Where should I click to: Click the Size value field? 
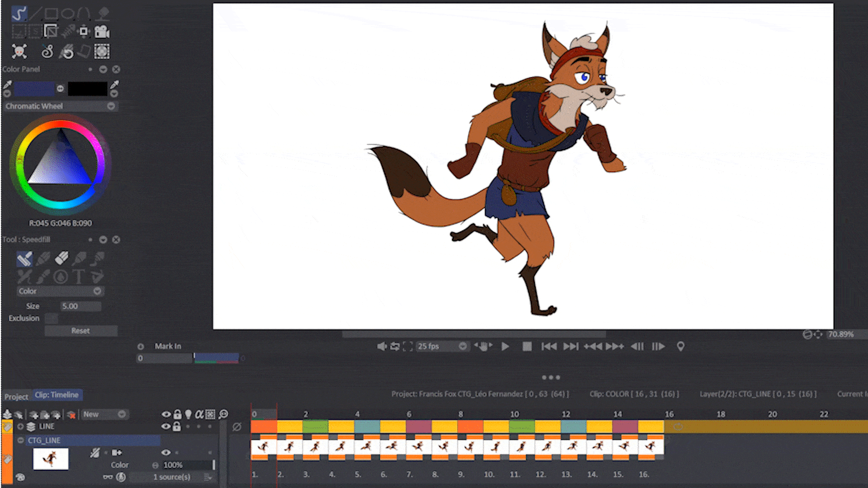pyautogui.click(x=80, y=306)
